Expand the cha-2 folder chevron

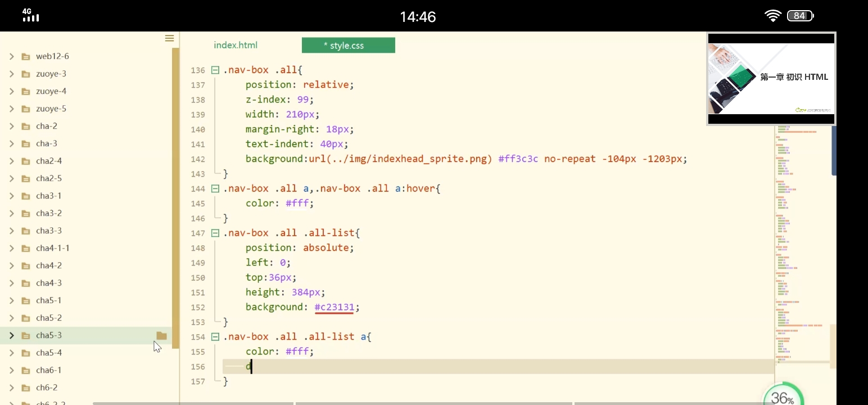(x=11, y=126)
